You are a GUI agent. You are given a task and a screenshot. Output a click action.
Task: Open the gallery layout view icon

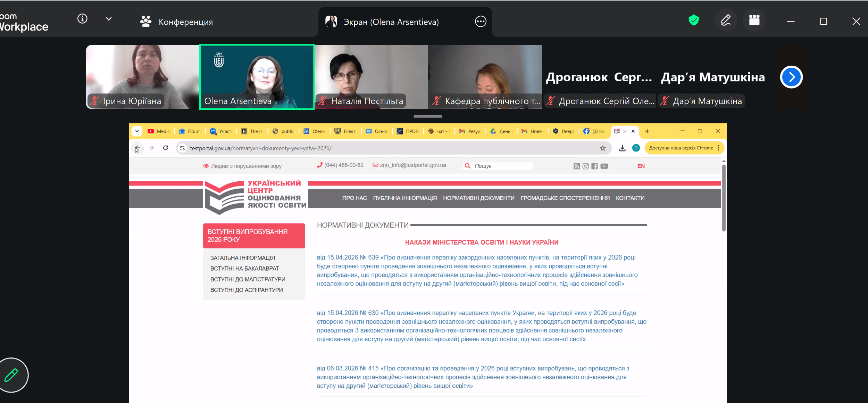click(x=754, y=20)
